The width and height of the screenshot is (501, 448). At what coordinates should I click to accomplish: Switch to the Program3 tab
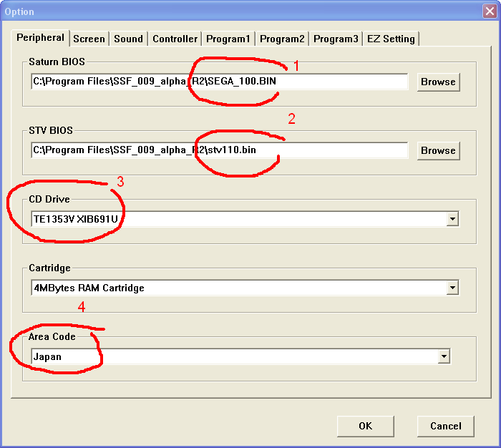click(335, 39)
